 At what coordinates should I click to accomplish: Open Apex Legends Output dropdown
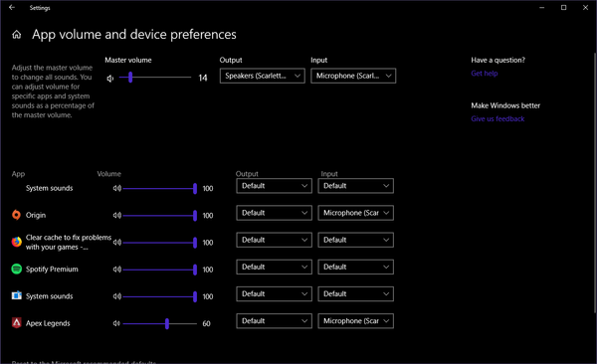pyautogui.click(x=274, y=321)
